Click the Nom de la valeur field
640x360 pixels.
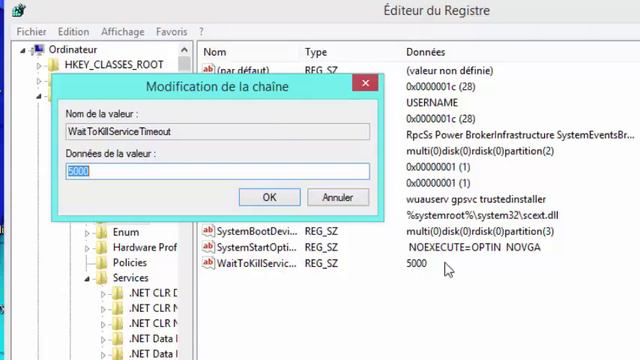click(218, 131)
